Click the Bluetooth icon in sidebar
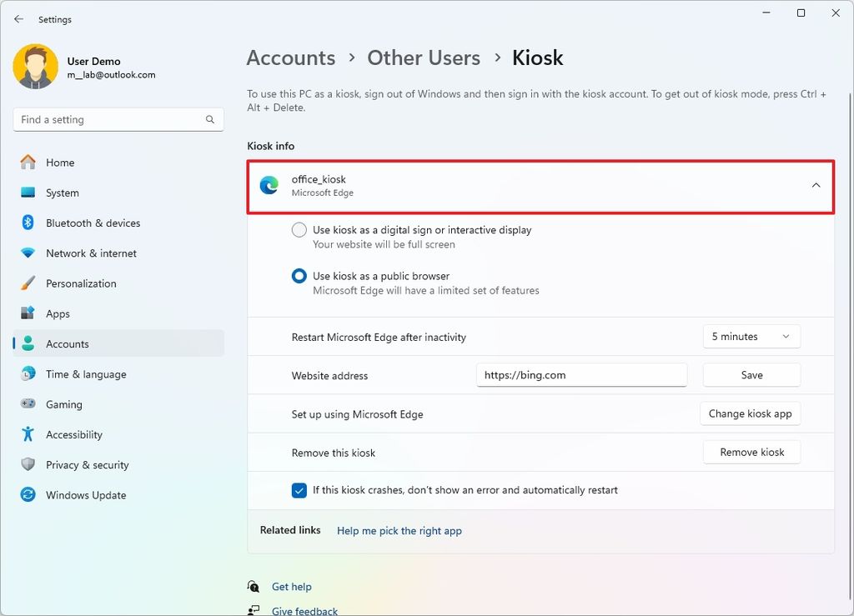The height and width of the screenshot is (616, 854). point(28,223)
